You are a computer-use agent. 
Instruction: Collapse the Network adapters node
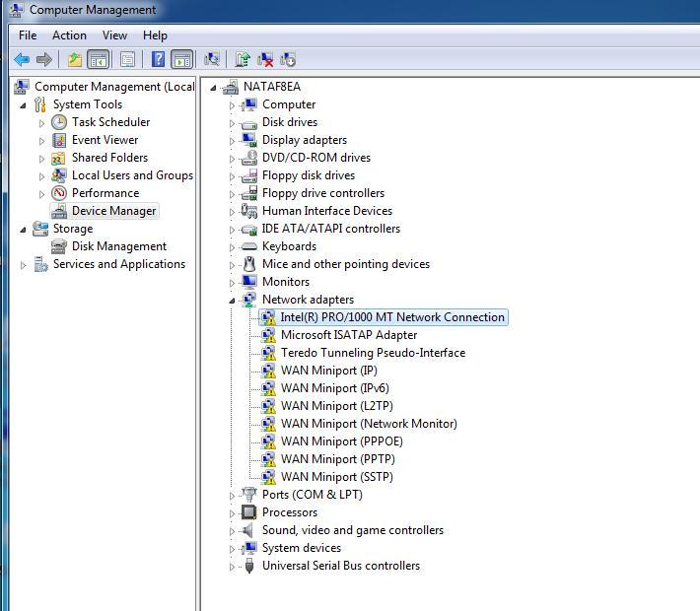[232, 301]
